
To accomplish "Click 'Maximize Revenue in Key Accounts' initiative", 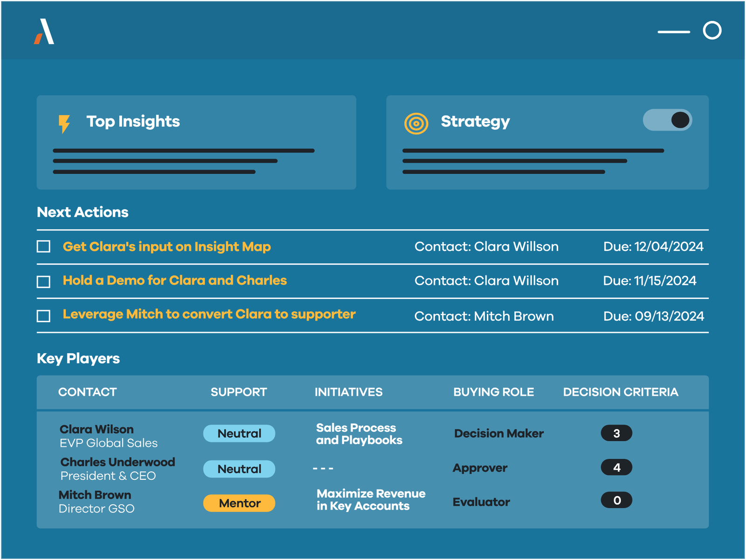I will click(371, 500).
